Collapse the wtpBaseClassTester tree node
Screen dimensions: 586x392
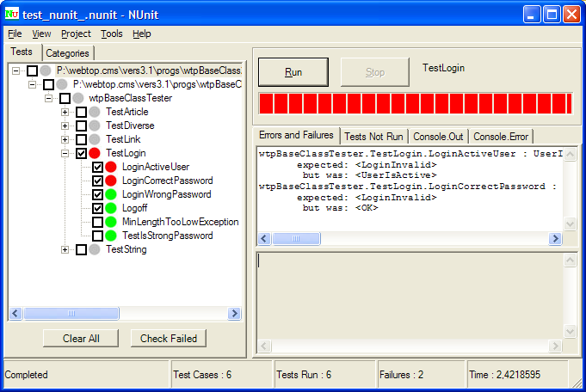point(48,99)
